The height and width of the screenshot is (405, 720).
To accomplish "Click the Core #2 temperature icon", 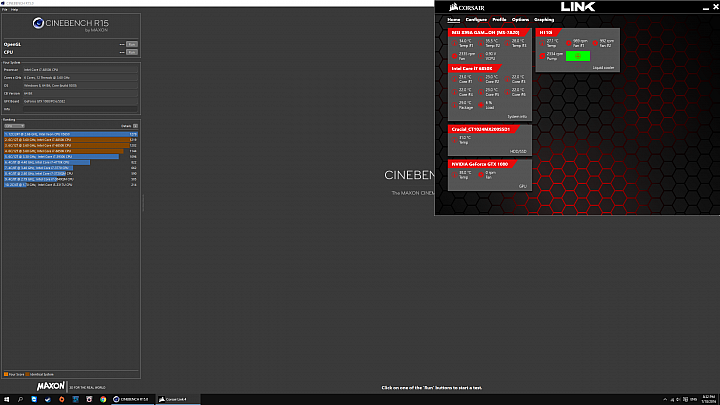I will [481, 79].
